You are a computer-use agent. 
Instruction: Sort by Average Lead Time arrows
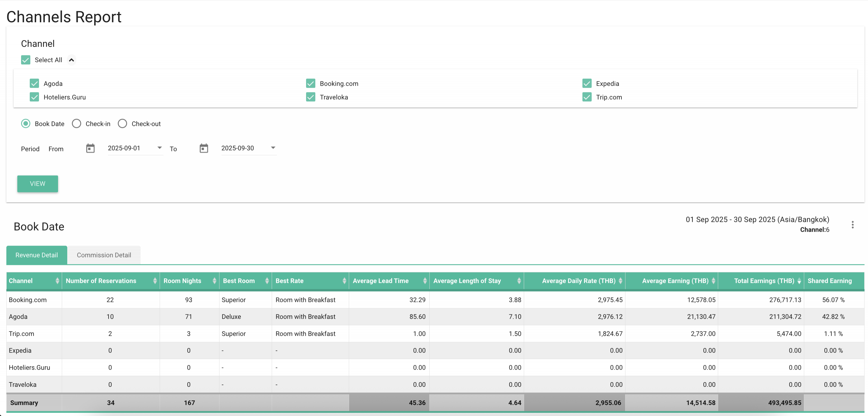(424, 281)
